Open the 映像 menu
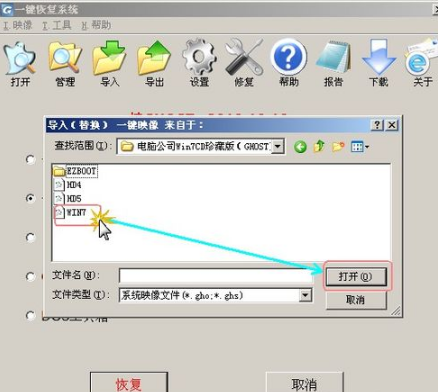Image resolution: width=438 pixels, height=392 pixels. point(18,25)
